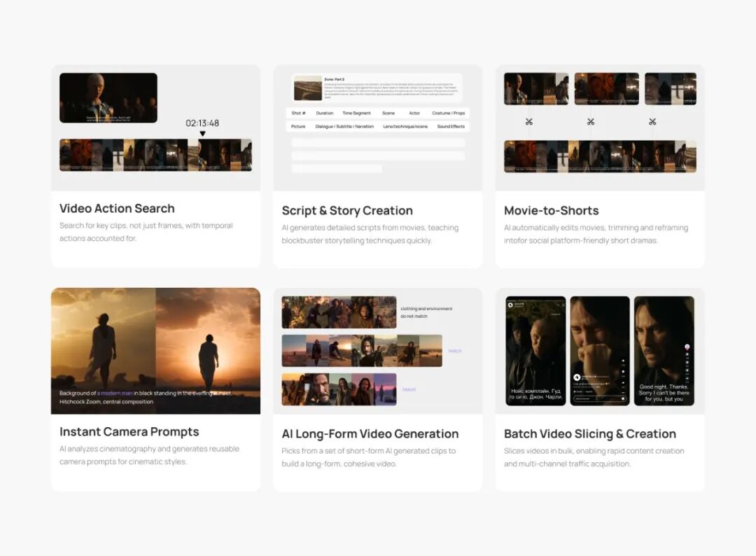Click 'clothing and environment do not match' note
756x556 pixels.
[x=426, y=312]
